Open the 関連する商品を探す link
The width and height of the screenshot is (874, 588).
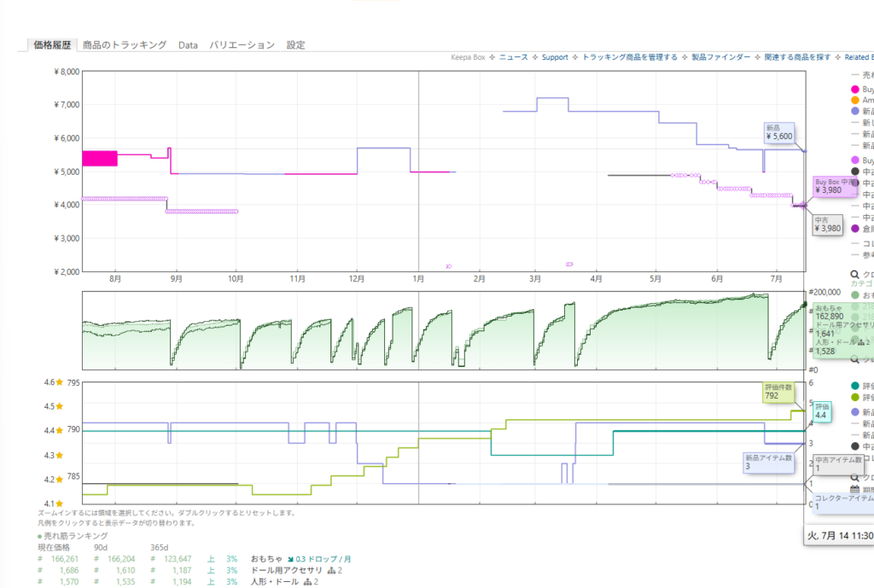click(x=797, y=57)
